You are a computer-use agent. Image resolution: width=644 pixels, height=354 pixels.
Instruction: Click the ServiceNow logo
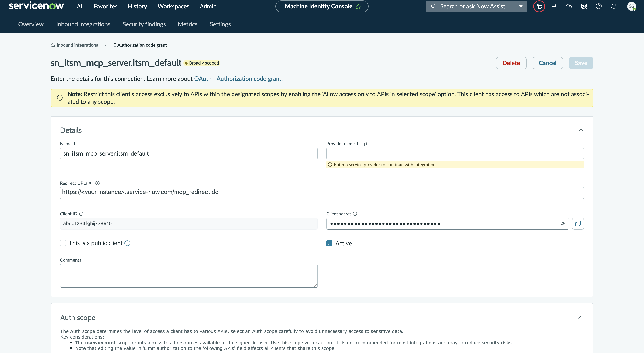(37, 6)
